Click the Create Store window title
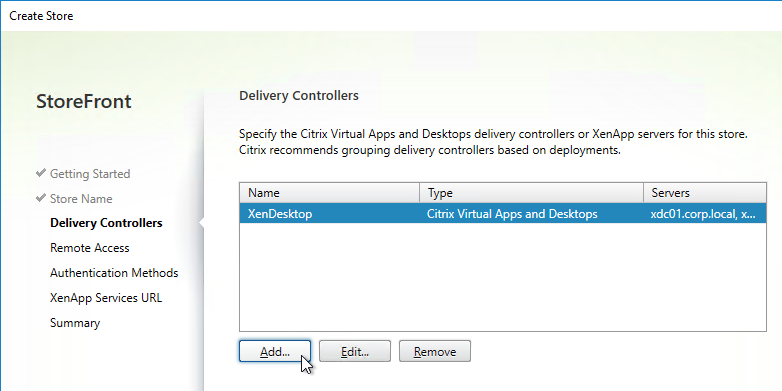Screen dimensions: 782x391 pyautogui.click(x=41, y=15)
